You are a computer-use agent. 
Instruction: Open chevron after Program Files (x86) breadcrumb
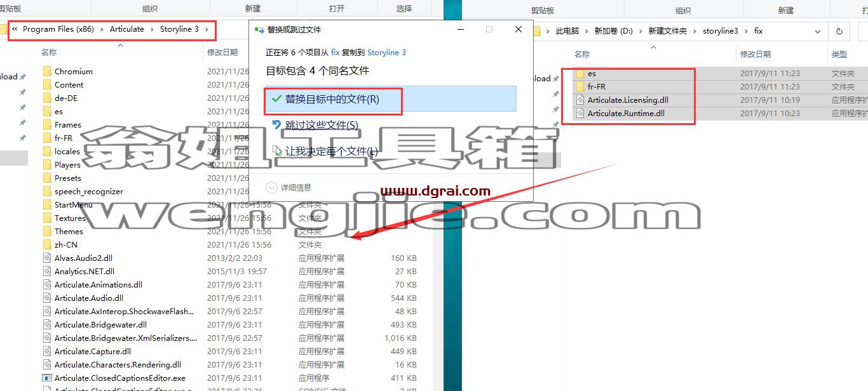[102, 29]
